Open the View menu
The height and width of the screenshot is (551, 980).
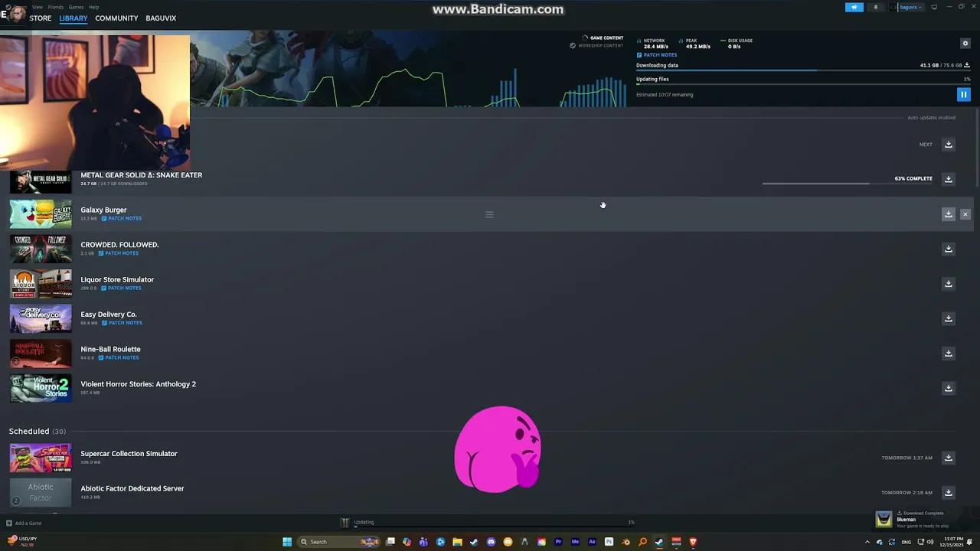[37, 7]
